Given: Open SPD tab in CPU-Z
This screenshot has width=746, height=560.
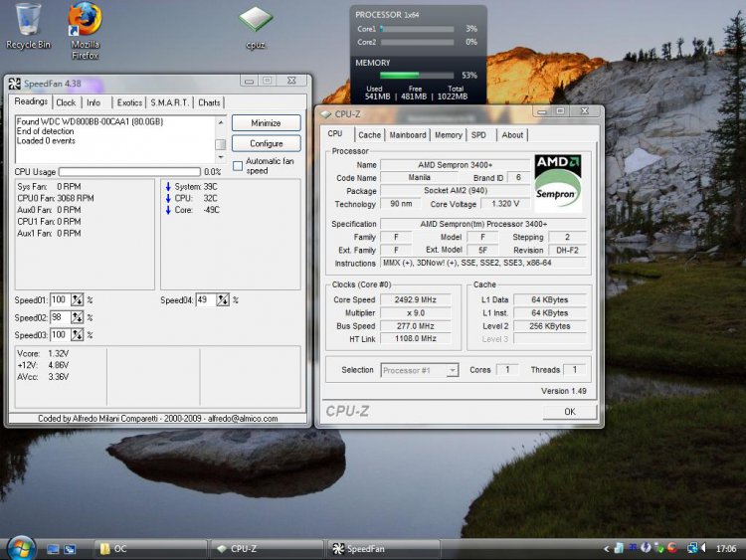Looking at the screenshot, I should click(478, 135).
